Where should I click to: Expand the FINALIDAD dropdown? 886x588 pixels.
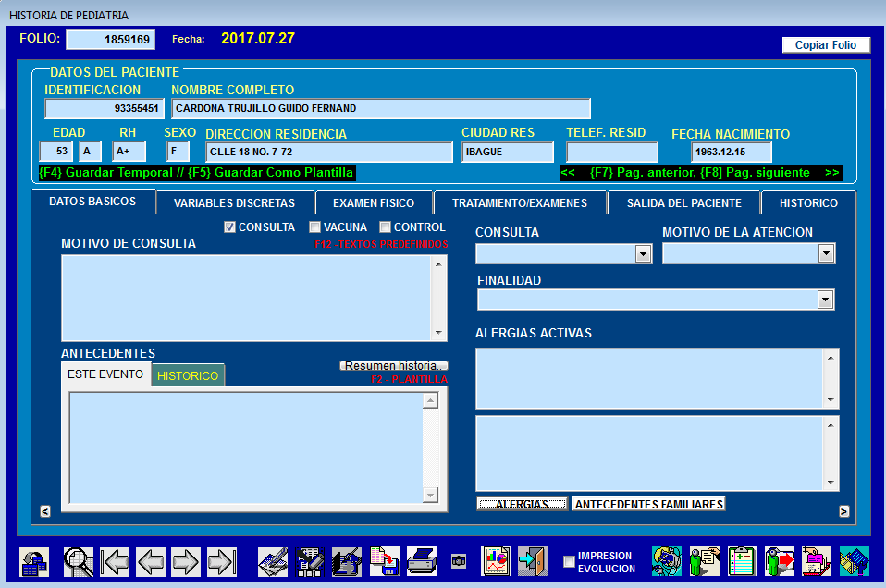825,300
